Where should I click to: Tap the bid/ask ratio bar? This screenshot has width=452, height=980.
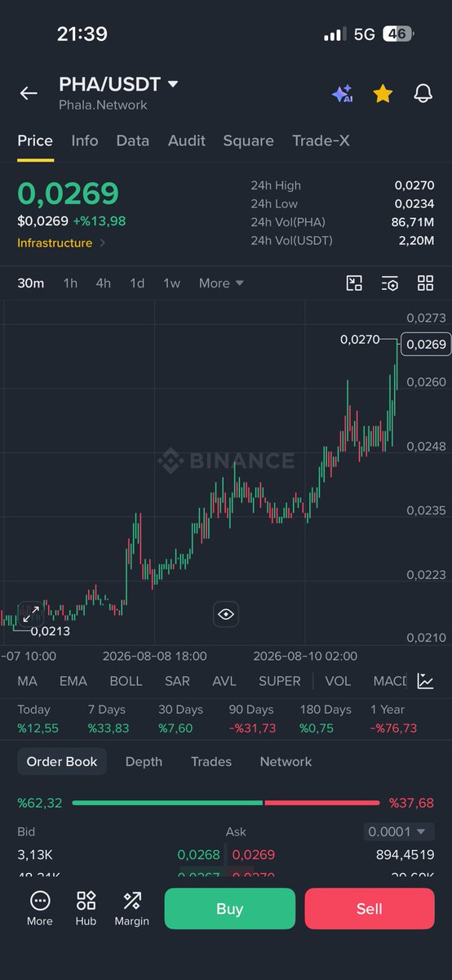226,803
